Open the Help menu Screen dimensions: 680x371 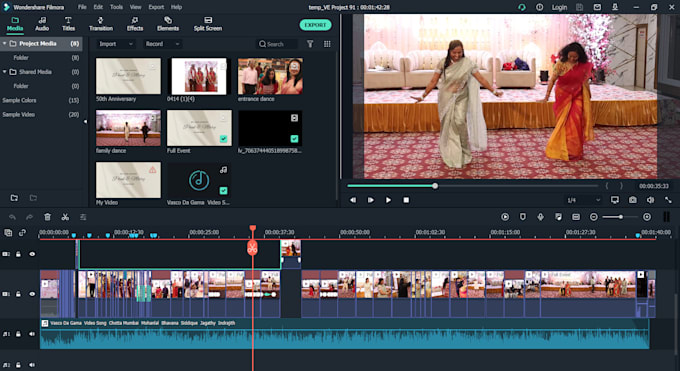[x=176, y=7]
